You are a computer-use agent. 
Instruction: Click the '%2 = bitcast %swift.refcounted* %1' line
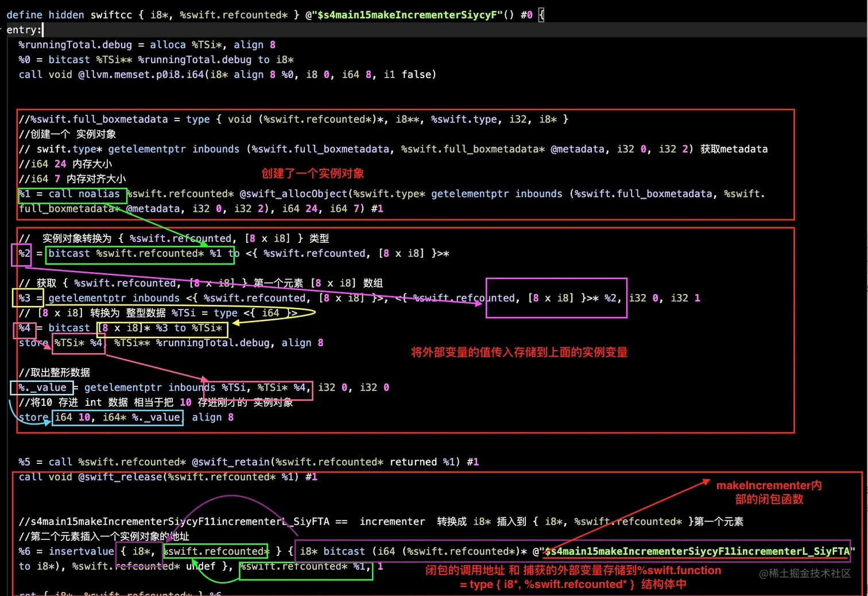(234, 253)
